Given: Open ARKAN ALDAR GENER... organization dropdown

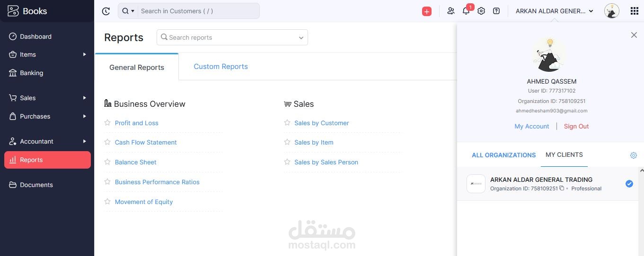Looking at the screenshot, I should (x=555, y=11).
